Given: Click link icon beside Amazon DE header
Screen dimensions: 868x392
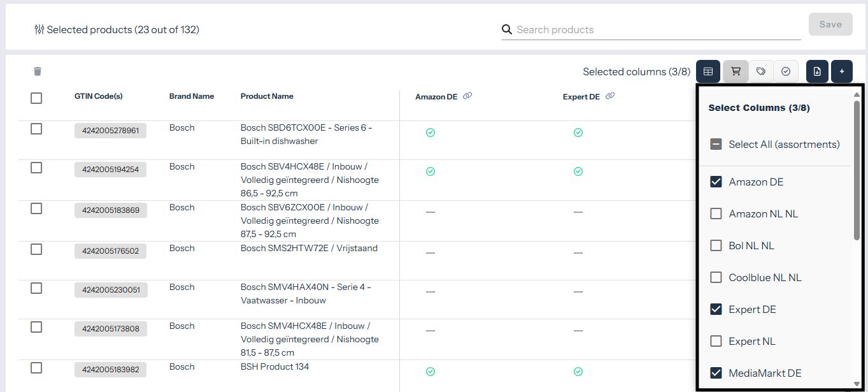Looking at the screenshot, I should (467, 96).
